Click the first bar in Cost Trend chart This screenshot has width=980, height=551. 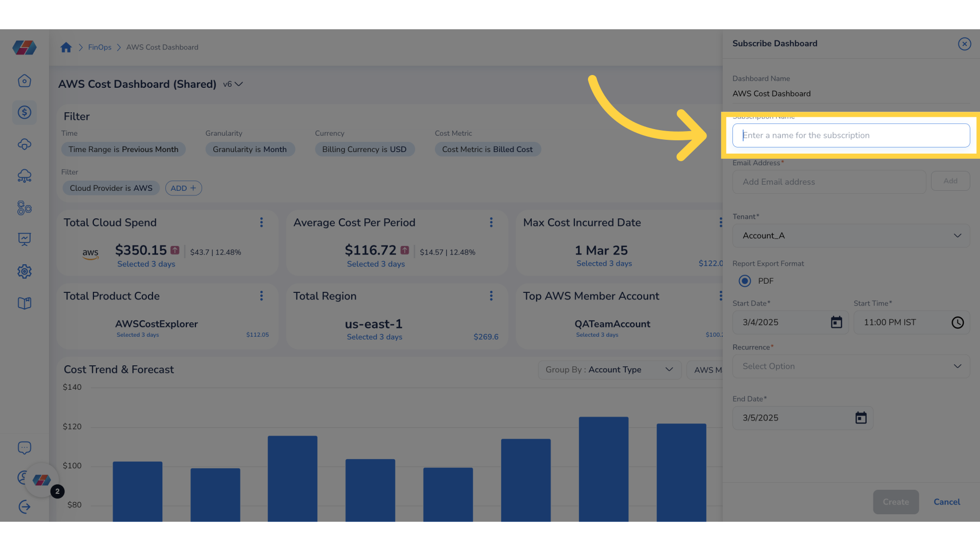(x=137, y=491)
